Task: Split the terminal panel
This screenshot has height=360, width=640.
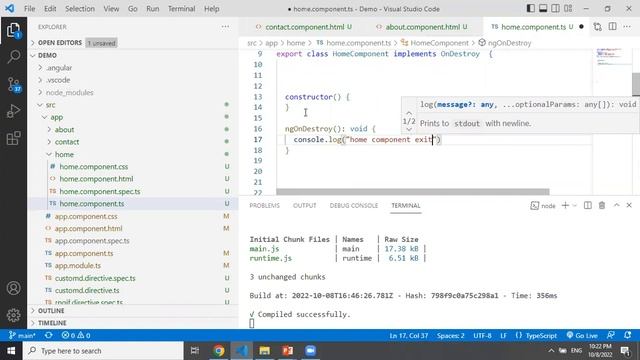Action: click(x=587, y=205)
